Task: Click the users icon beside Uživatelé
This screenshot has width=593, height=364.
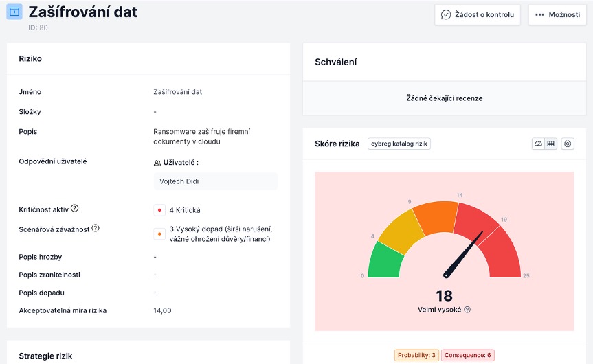Action: [x=157, y=163]
